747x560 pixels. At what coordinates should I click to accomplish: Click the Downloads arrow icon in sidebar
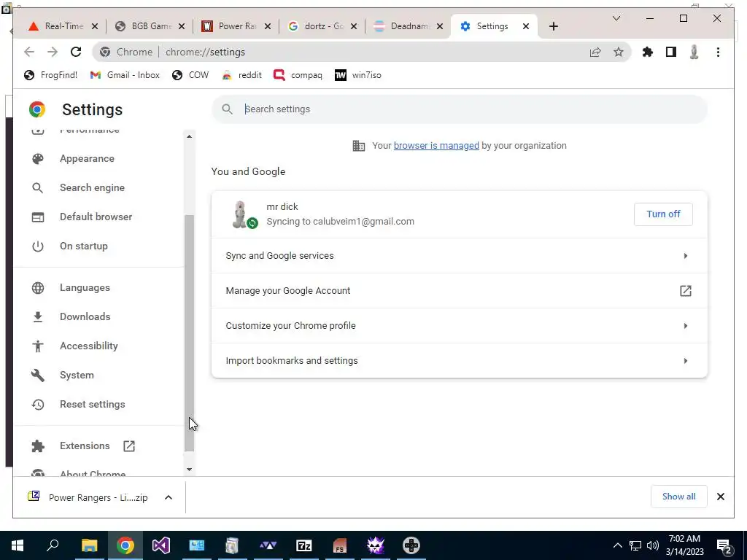click(x=38, y=316)
